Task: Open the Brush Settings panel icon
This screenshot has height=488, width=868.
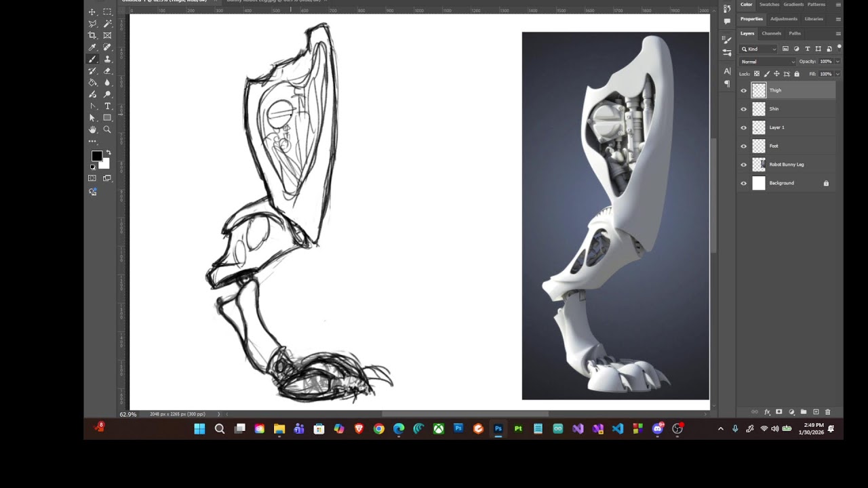Action: tap(727, 39)
